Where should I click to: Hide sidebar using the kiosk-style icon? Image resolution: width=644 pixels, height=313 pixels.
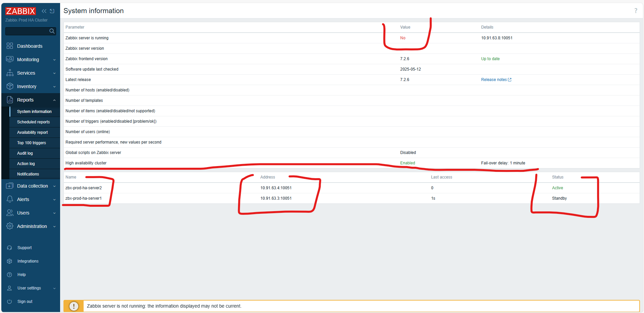52,11
